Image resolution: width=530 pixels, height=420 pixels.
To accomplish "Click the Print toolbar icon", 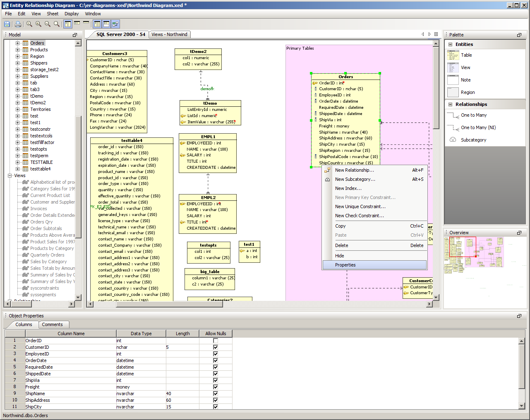I will point(18,24).
